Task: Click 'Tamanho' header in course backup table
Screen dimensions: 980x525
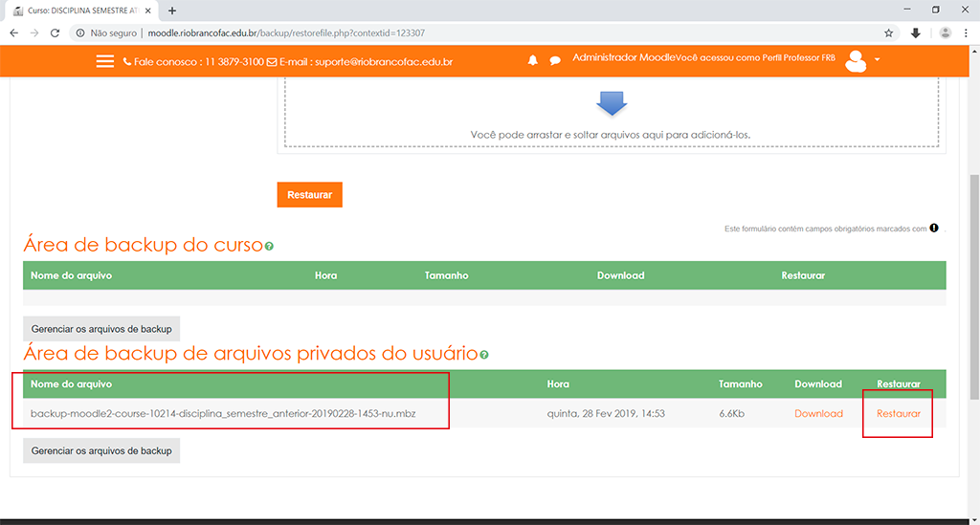Action: pyautogui.click(x=446, y=275)
